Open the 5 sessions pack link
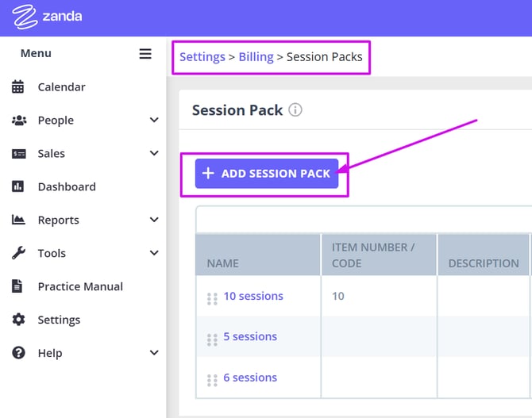This screenshot has width=532, height=418. tap(250, 337)
